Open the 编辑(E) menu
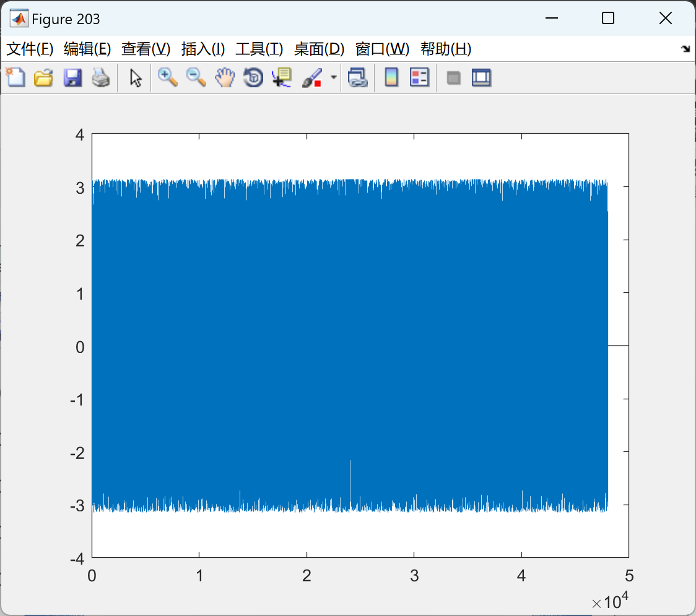The image size is (696, 616). coord(87,49)
